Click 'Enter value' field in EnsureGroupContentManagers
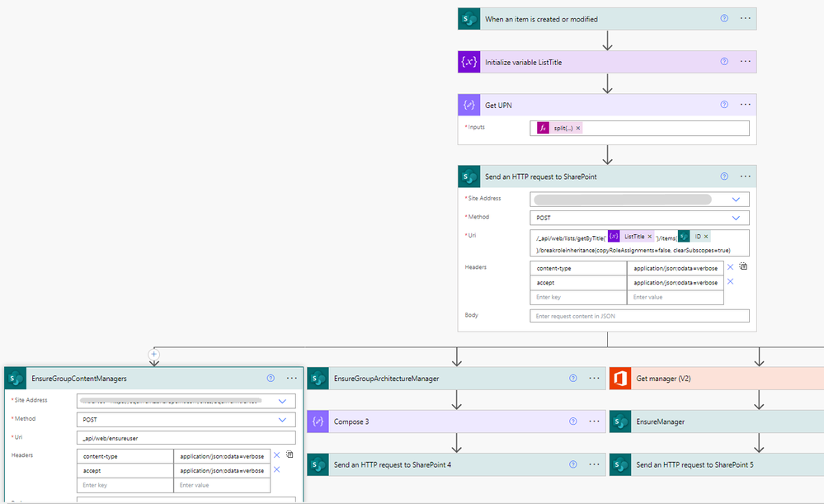This screenshot has width=824, height=504. (222, 485)
